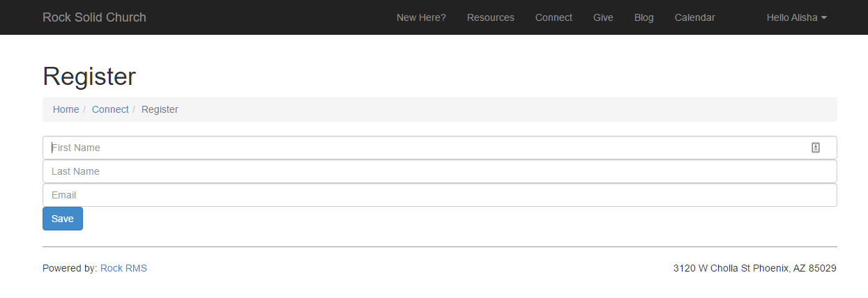
Task: Visit the Blog from the navigation bar
Action: pos(644,17)
